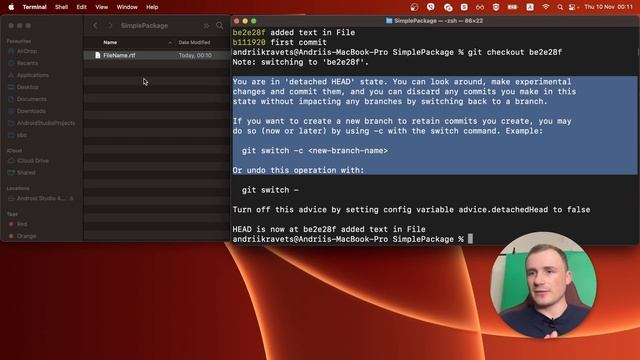Go forward in Finder window
The image size is (640, 360).
click(110, 26)
